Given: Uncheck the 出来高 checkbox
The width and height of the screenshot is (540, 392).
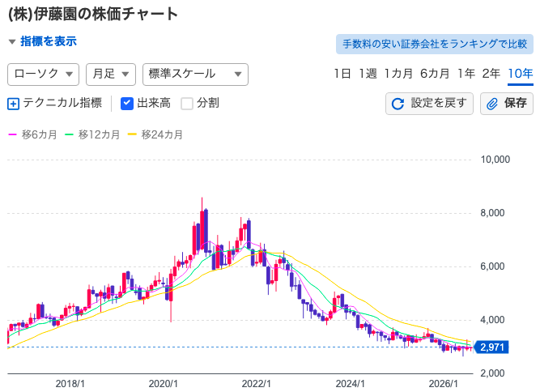Looking at the screenshot, I should tap(127, 104).
